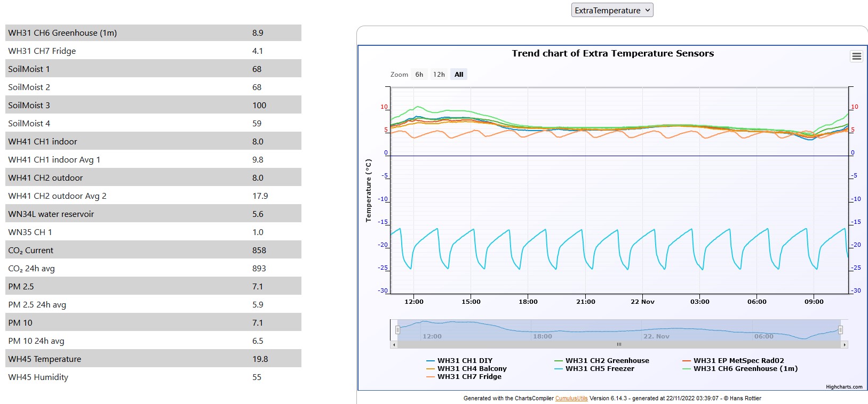
Task: Click the navigator right range handle
Action: [840, 330]
